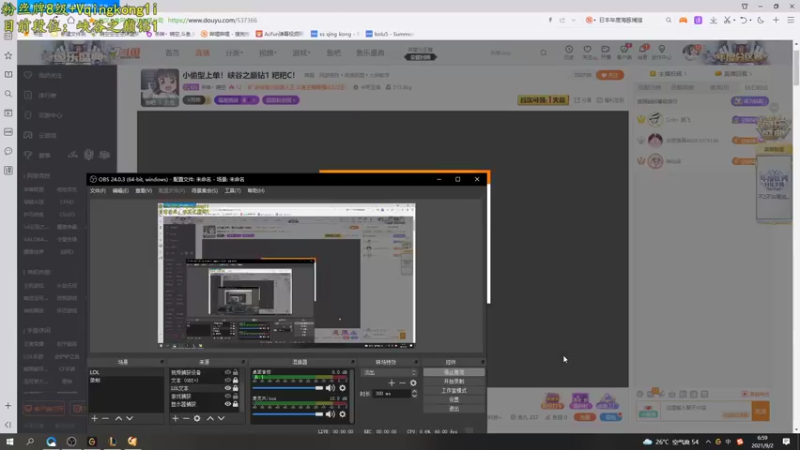Mute the mic/aux speaker in mixer
800x450 pixels.
[x=331, y=414]
